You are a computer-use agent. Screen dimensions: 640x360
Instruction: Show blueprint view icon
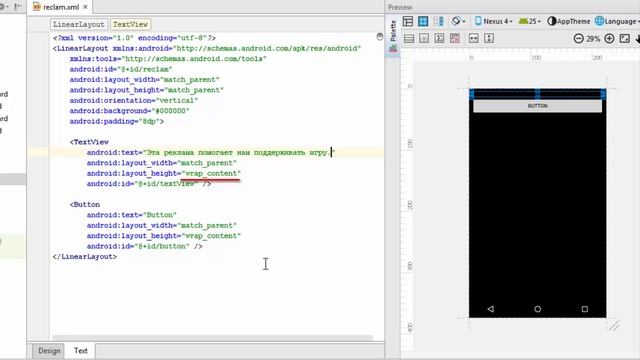tap(423, 21)
